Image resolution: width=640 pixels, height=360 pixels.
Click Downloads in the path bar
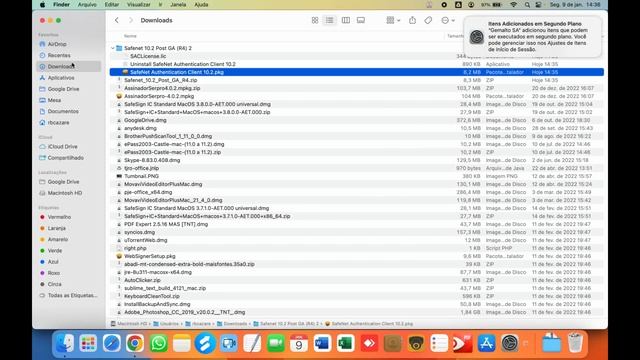(x=232, y=324)
